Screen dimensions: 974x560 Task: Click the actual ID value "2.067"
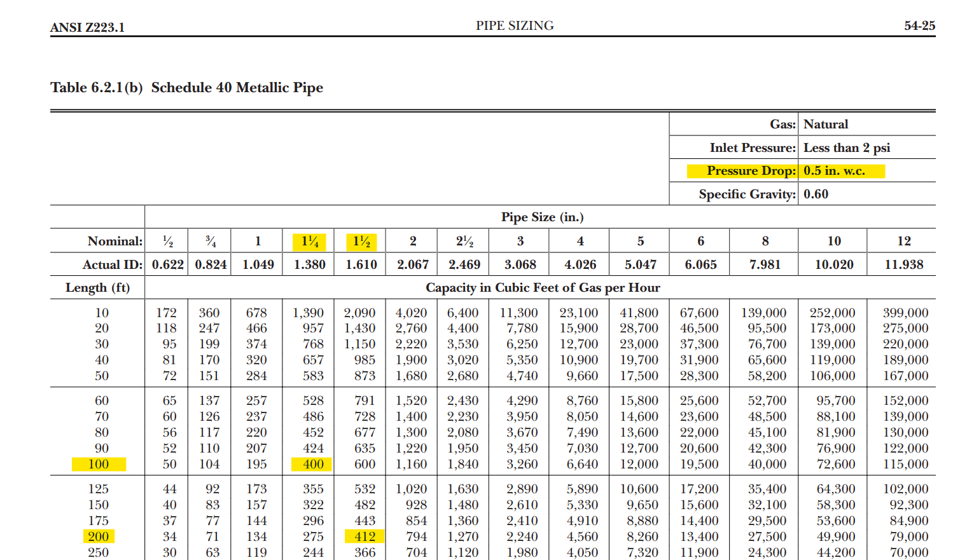(413, 264)
